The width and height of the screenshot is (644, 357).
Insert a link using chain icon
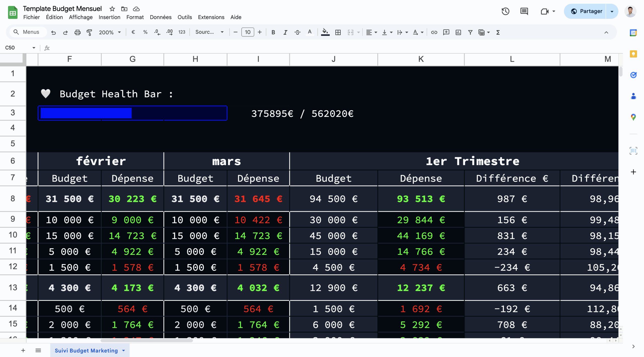point(434,32)
